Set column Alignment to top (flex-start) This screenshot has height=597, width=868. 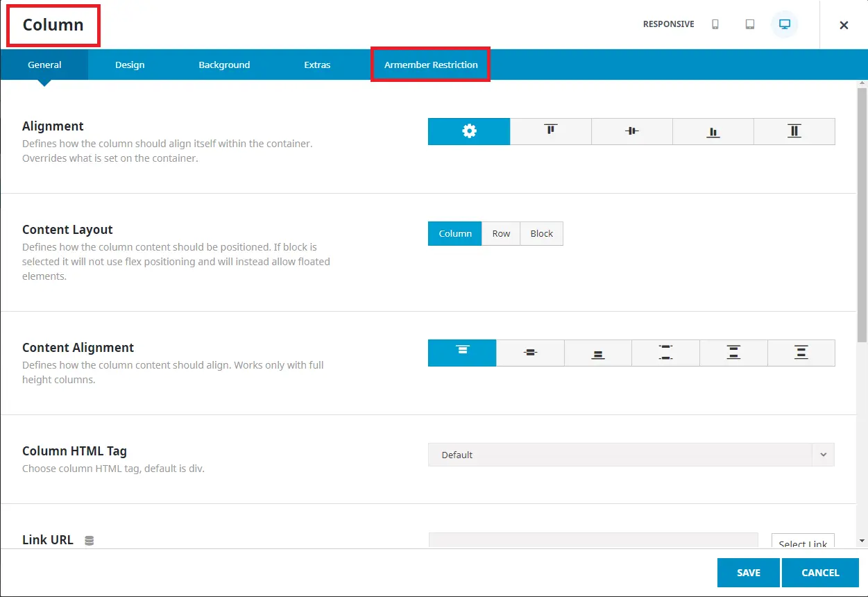point(550,131)
